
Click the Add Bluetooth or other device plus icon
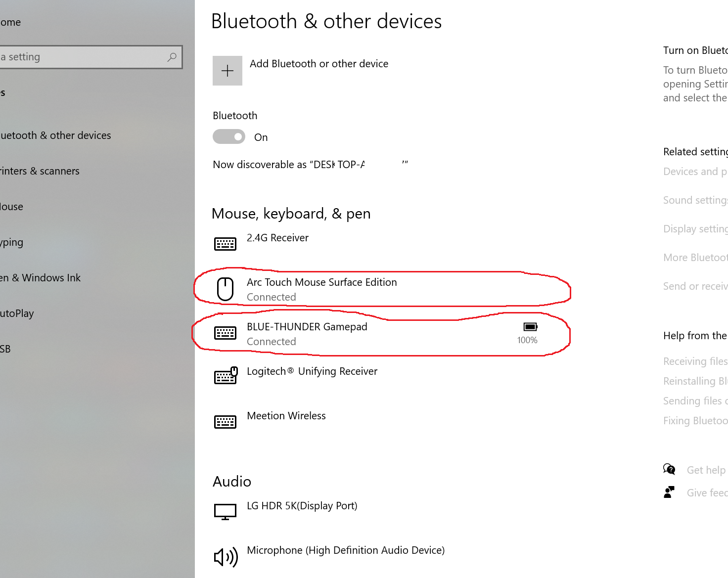click(227, 70)
